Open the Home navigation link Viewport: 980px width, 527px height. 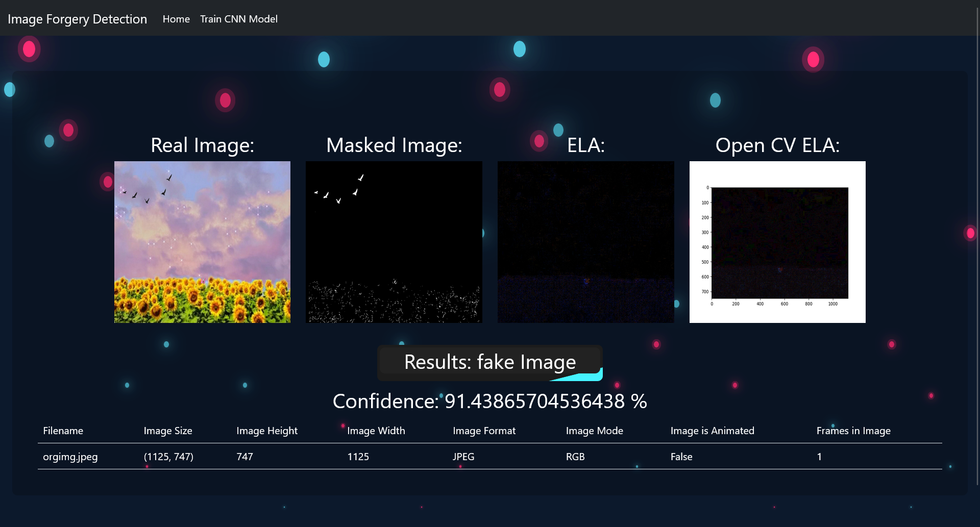[176, 19]
